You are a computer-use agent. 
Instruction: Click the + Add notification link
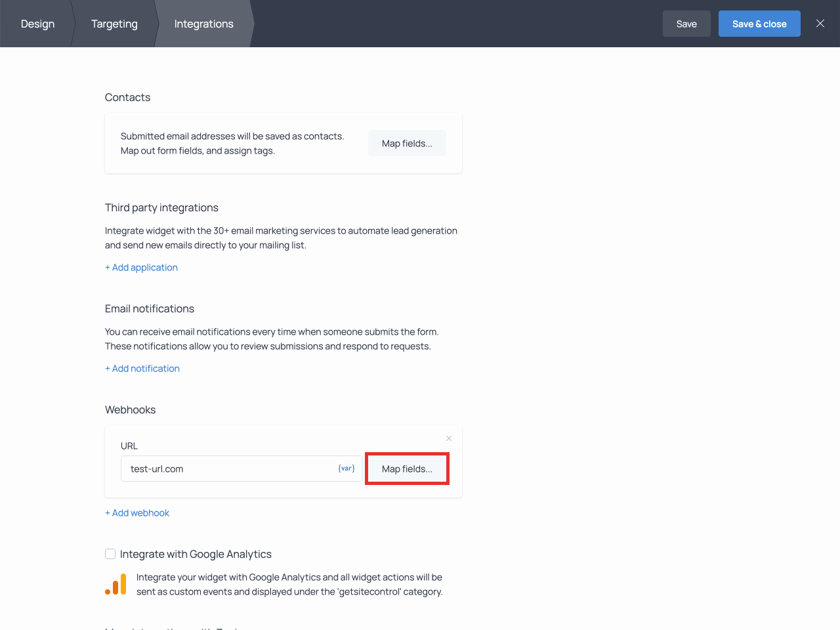(x=142, y=368)
